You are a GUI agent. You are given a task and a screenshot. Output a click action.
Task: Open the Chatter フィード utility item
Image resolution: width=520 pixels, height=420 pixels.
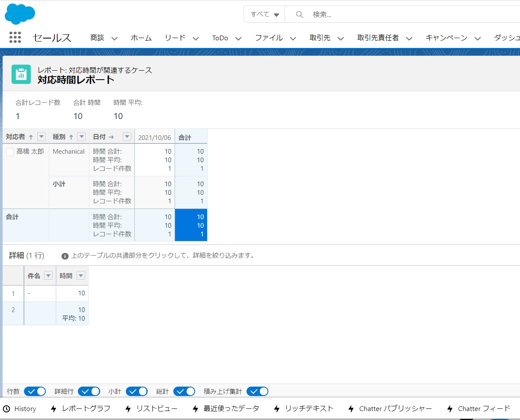point(479,409)
